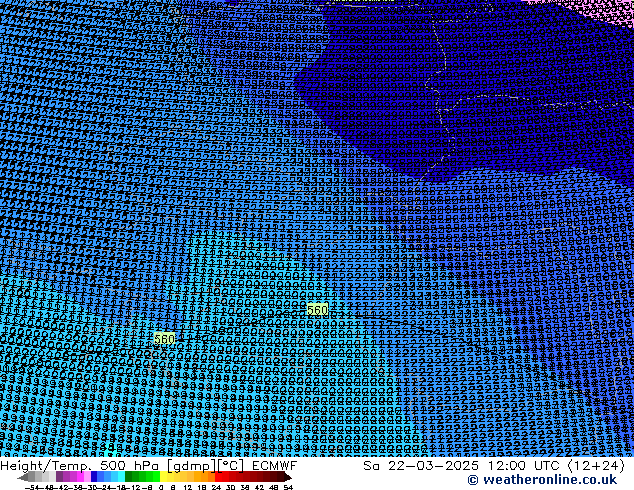Click the 560 contour label at lower left
This screenshot has width=634, height=490.
click(x=164, y=338)
